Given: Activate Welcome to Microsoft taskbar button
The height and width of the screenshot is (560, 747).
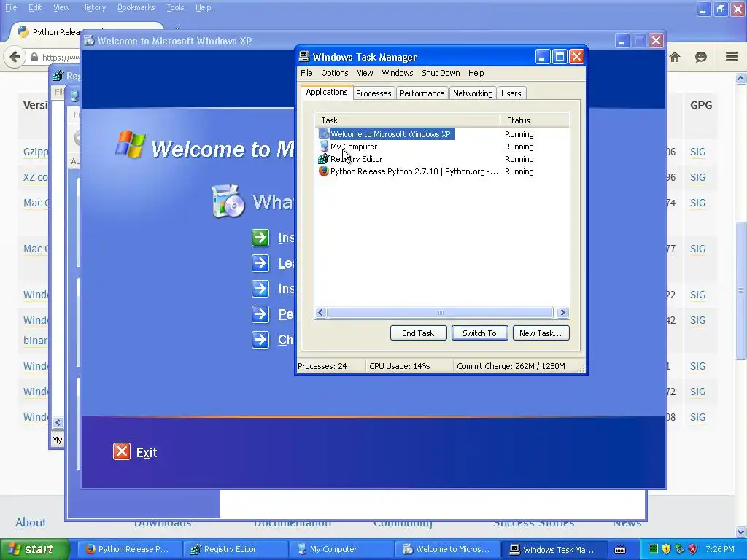Looking at the screenshot, I should coord(447,549).
